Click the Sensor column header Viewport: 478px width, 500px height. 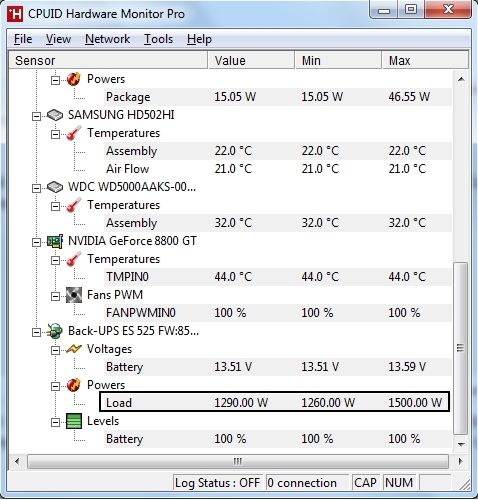pyautogui.click(x=108, y=61)
